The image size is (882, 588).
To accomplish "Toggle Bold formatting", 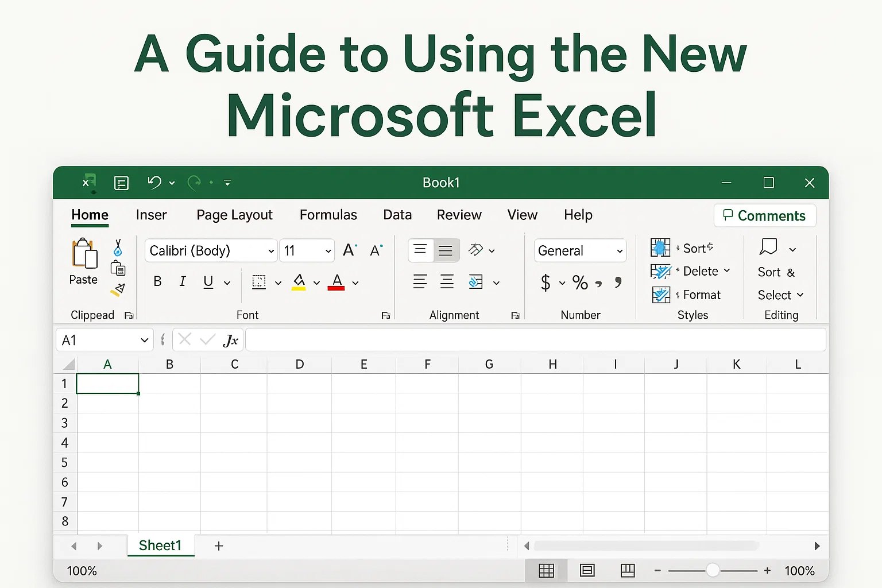I will pyautogui.click(x=157, y=282).
